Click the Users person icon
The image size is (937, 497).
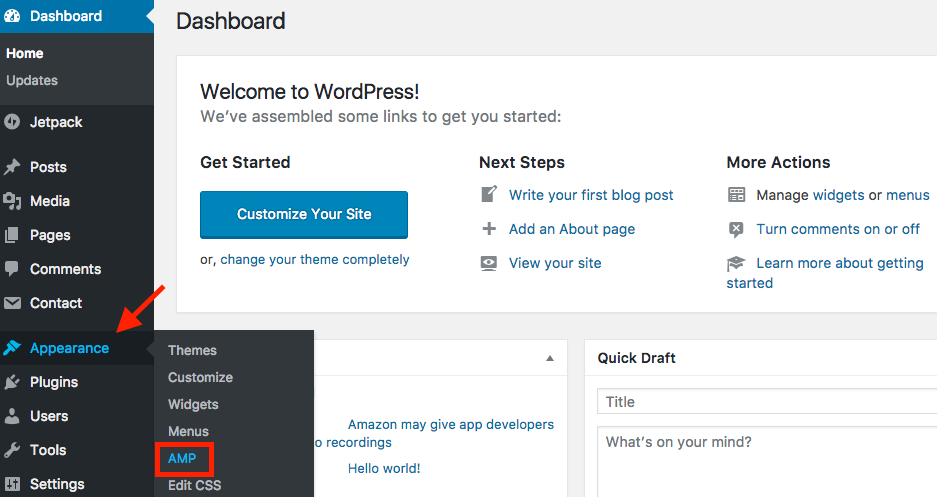click(12, 416)
